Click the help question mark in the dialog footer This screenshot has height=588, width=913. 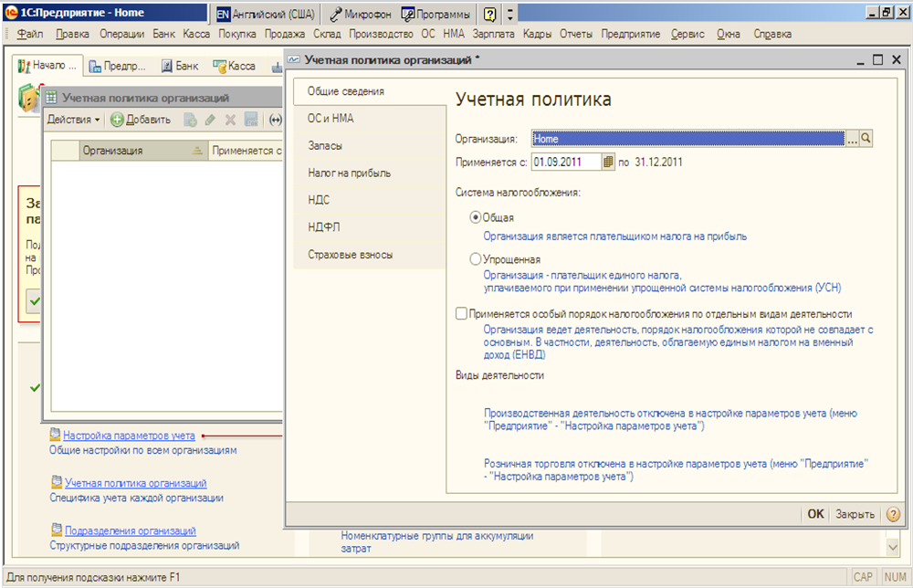(893, 514)
